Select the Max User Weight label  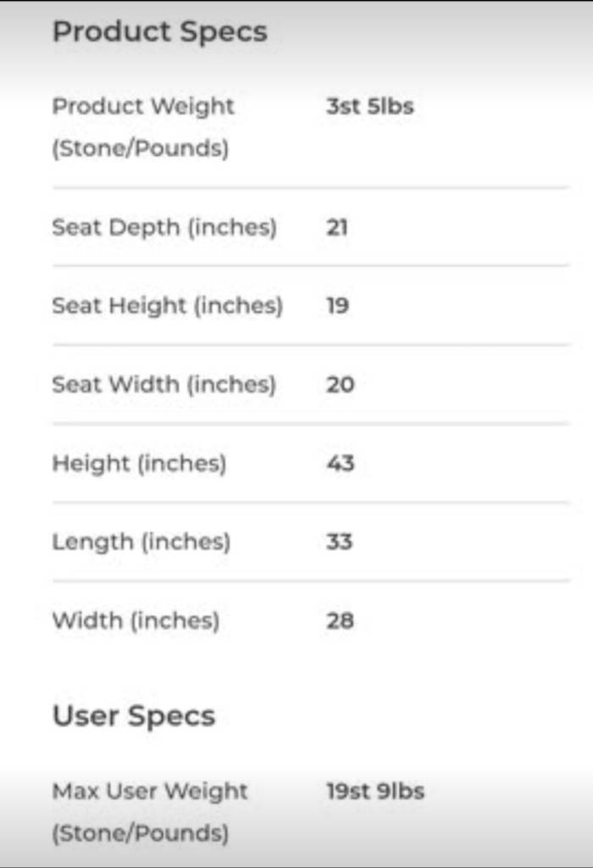150,791
